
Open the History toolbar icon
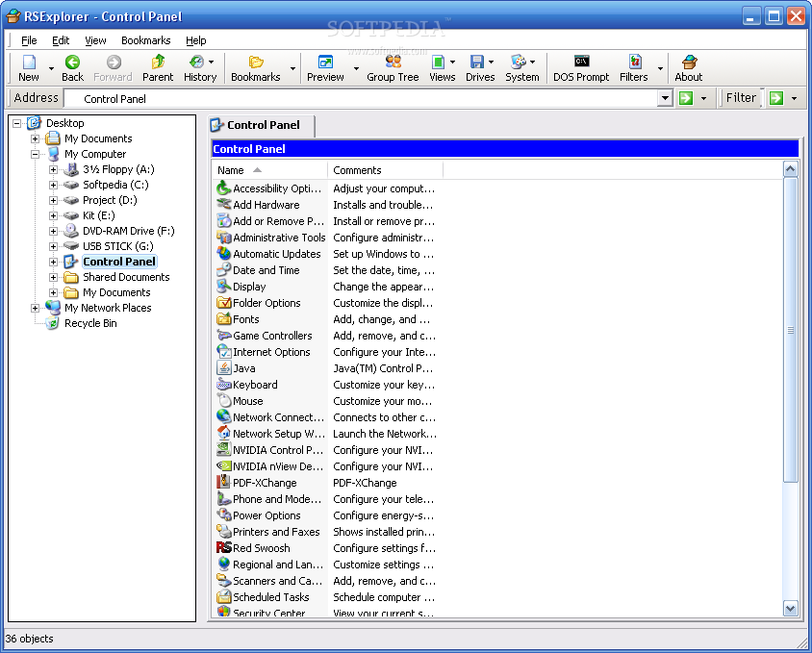click(x=196, y=63)
